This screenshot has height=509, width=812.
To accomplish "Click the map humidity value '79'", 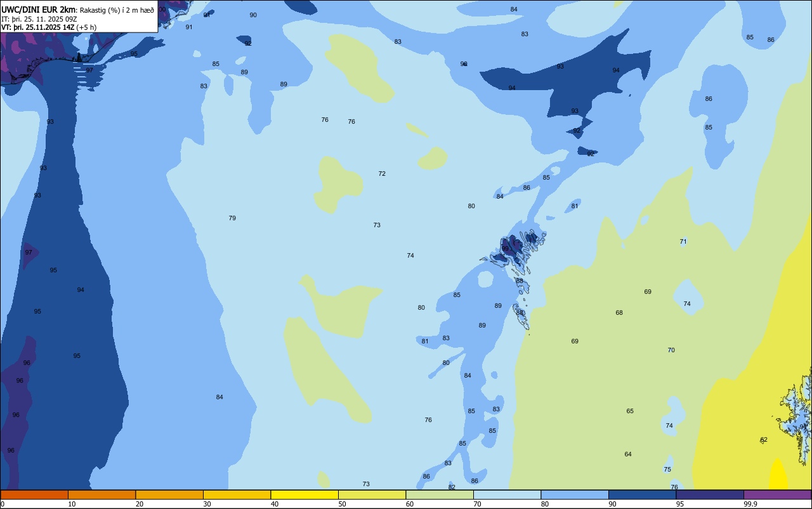I will point(232,218).
